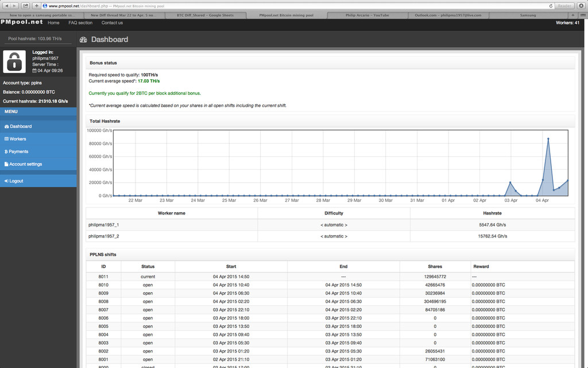This screenshot has width=588, height=368.
Task: Select the 'PMpool.net Bitcoin mining pool' tab
Action: tap(286, 15)
